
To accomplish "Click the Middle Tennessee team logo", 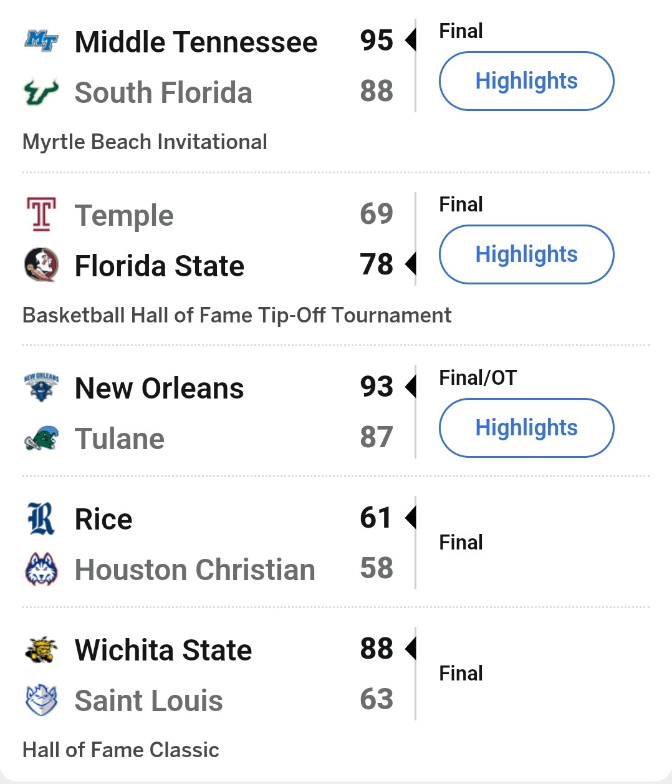I will [41, 41].
